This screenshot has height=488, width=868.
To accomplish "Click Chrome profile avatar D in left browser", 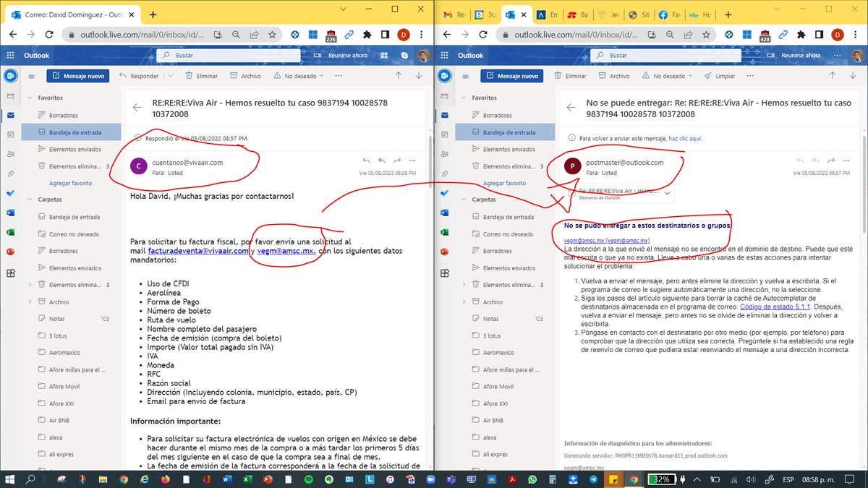I will (x=404, y=34).
